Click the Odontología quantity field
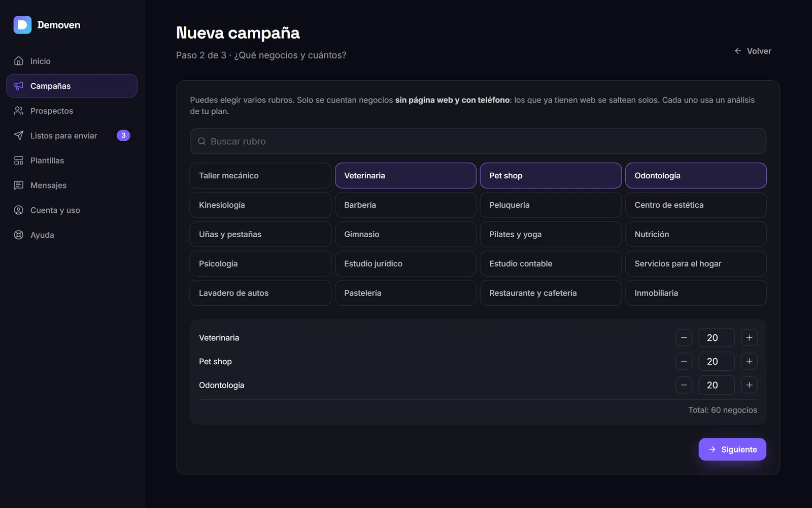Screen dimensions: 812x508 pos(717,385)
